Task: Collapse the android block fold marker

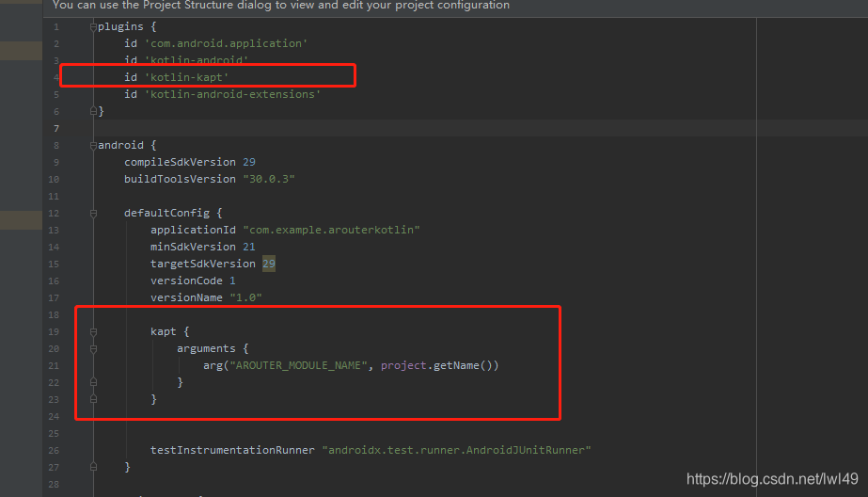Action: pos(93,146)
